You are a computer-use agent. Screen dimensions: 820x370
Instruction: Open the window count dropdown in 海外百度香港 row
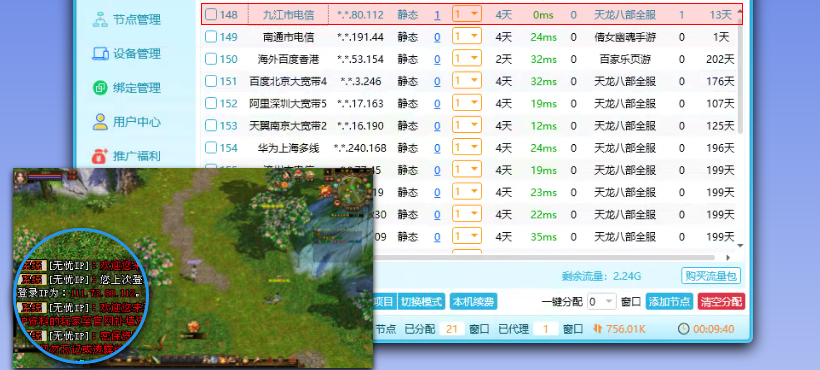point(466,59)
